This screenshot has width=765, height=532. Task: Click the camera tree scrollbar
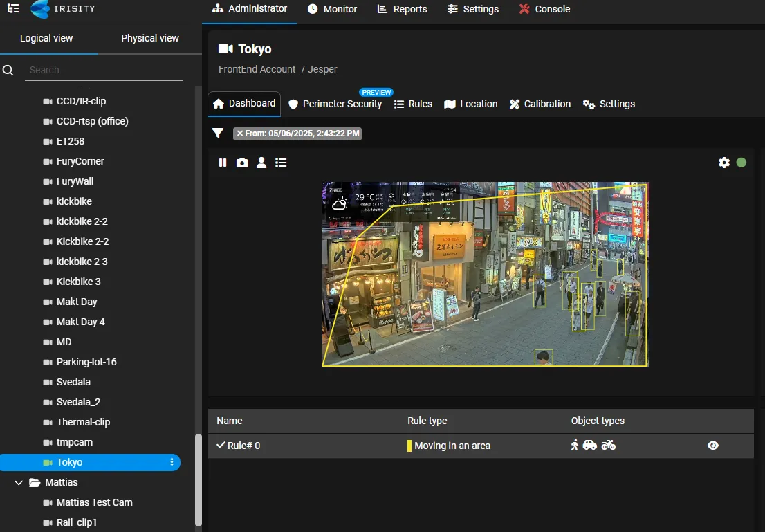coord(198,479)
